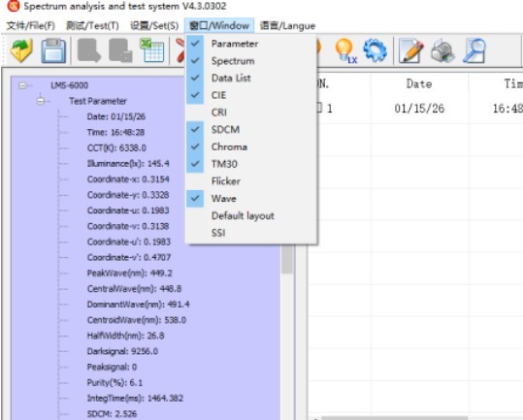Click the LX light bulb icon
The width and height of the screenshot is (523, 420).
tap(345, 50)
